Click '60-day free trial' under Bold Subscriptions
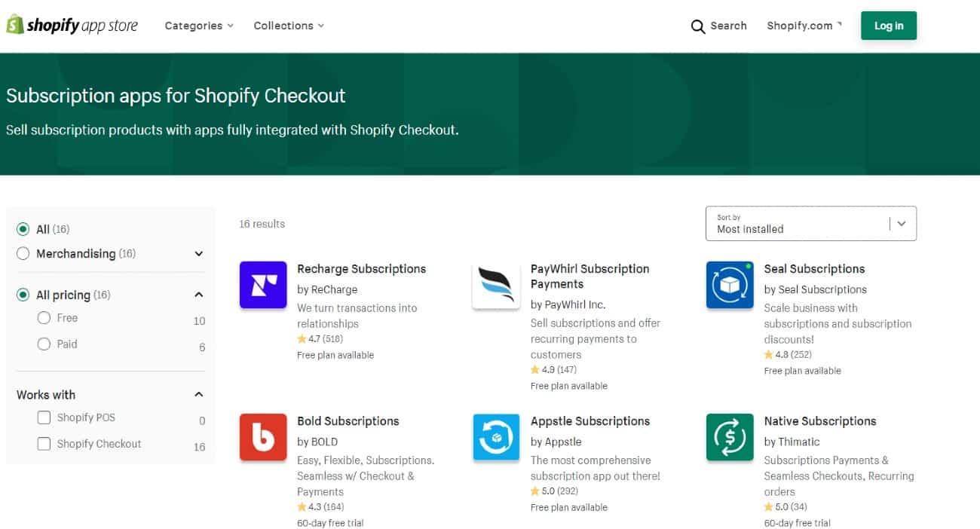 [x=330, y=523]
